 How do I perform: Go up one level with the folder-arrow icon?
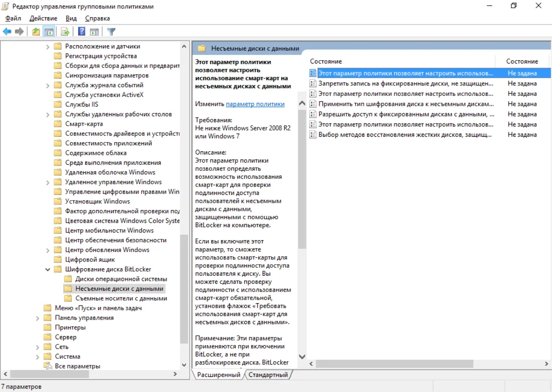(x=36, y=32)
